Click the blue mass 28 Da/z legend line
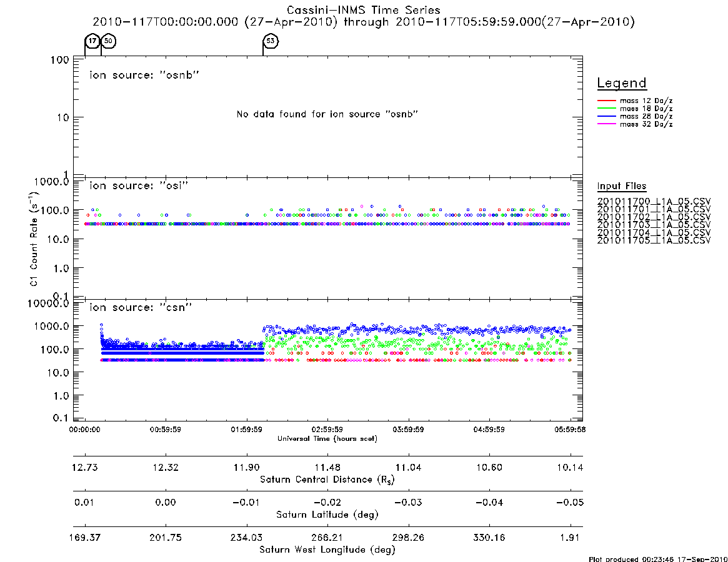 [606, 117]
